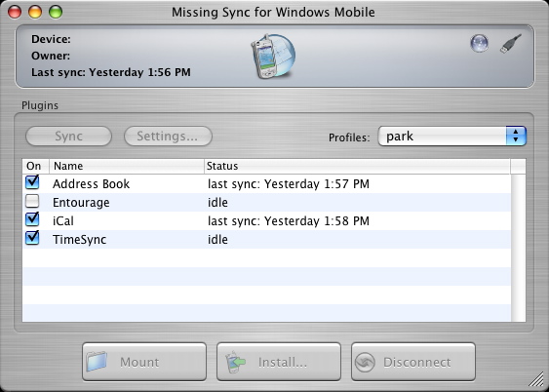Click the plugin list vertical scrollbar
Viewport: 549px width, 392px height.
pos(518,248)
